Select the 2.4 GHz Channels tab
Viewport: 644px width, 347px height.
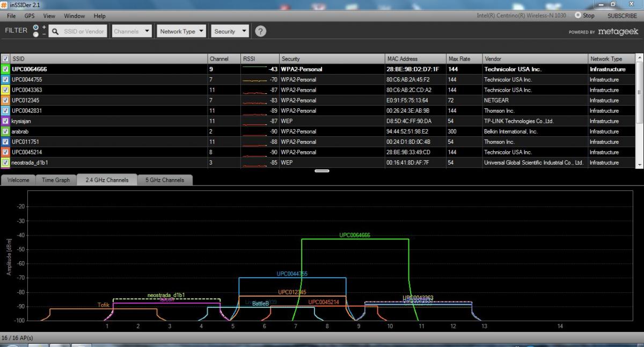107,180
